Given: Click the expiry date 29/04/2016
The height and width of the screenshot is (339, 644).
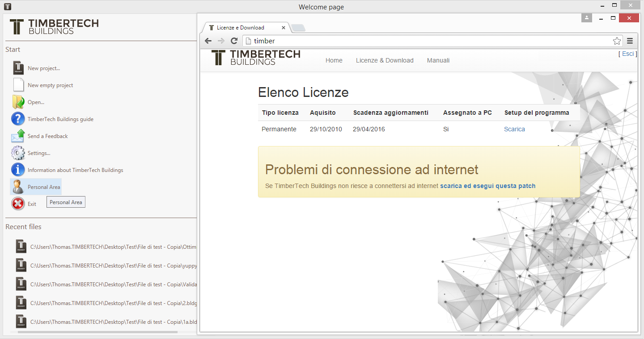Looking at the screenshot, I should tap(369, 129).
